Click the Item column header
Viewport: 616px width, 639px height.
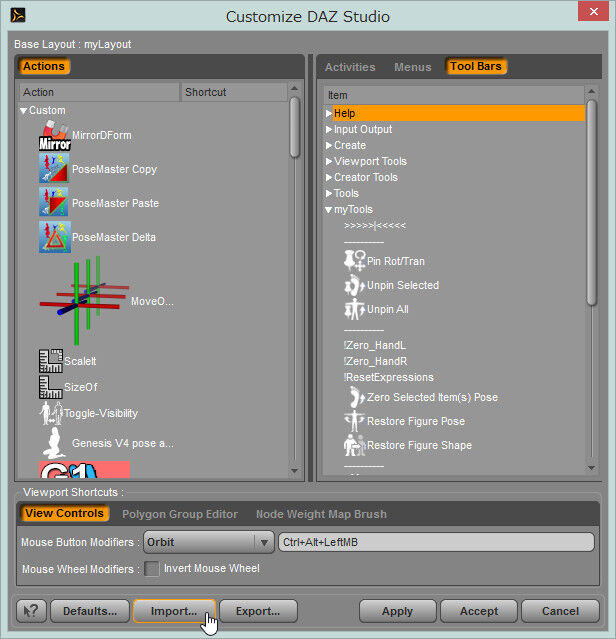454,95
